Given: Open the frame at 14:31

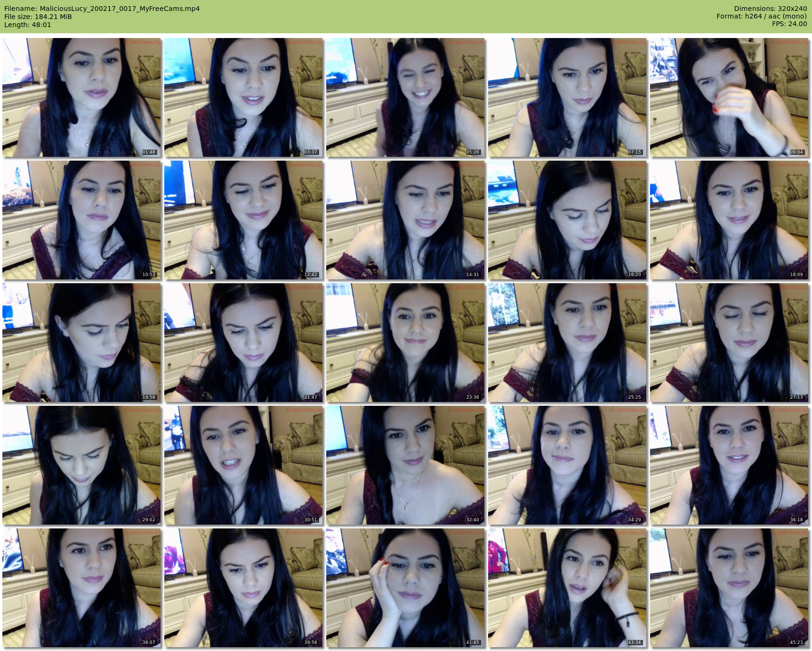Looking at the screenshot, I should [406, 220].
